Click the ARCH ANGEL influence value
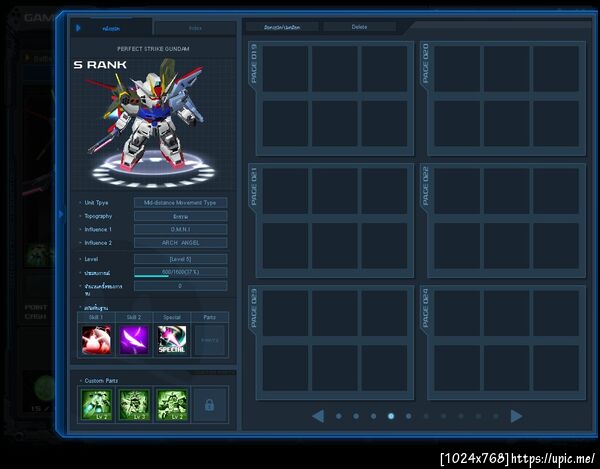This screenshot has height=469, width=600. [x=180, y=243]
